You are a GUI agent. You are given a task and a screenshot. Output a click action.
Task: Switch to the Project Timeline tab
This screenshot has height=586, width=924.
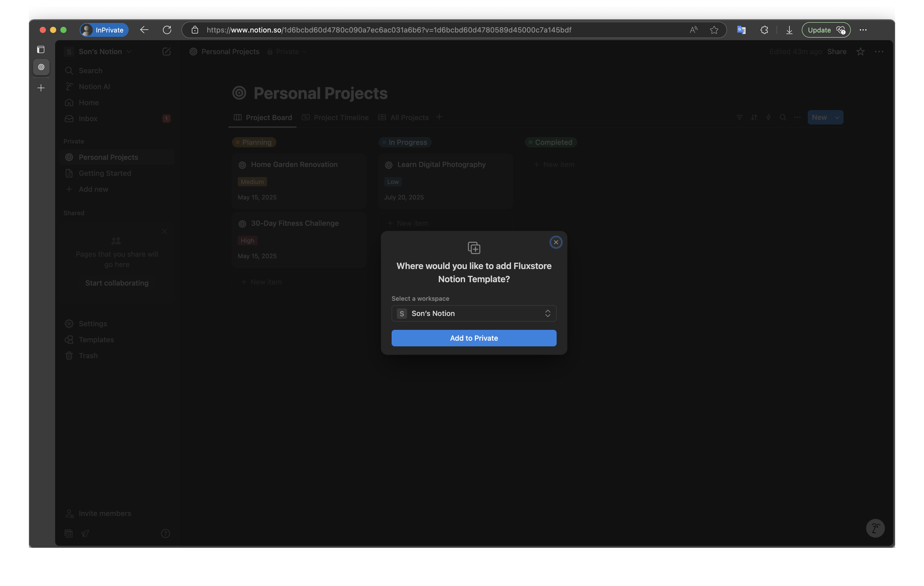(341, 117)
